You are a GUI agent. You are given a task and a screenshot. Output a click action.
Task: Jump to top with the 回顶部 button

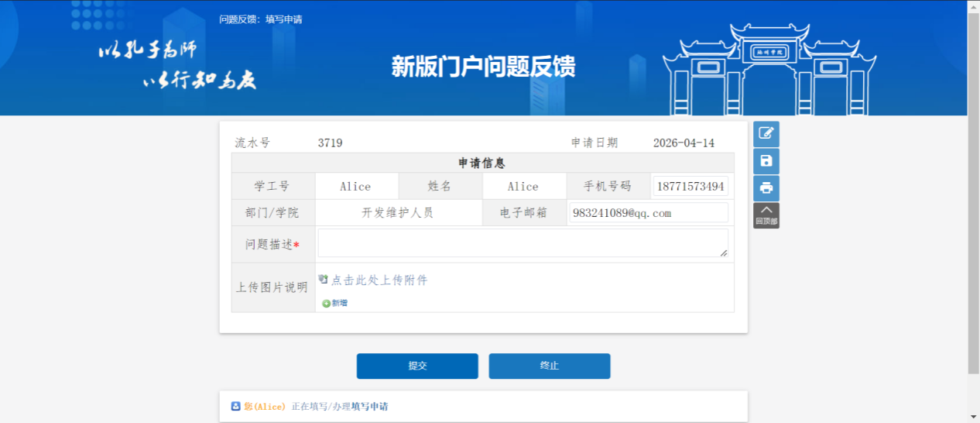pyautogui.click(x=766, y=215)
